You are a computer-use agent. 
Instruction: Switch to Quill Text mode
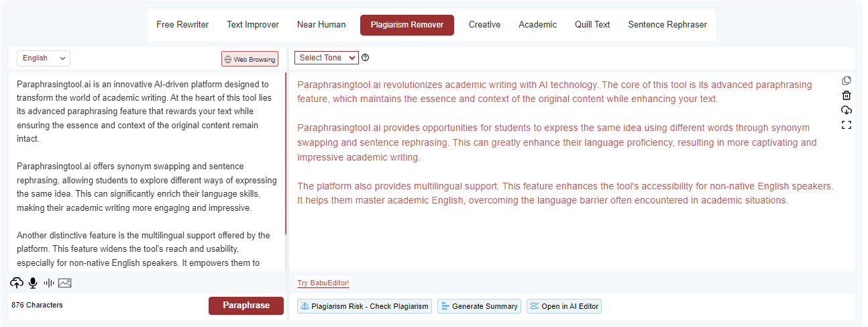[x=592, y=25]
